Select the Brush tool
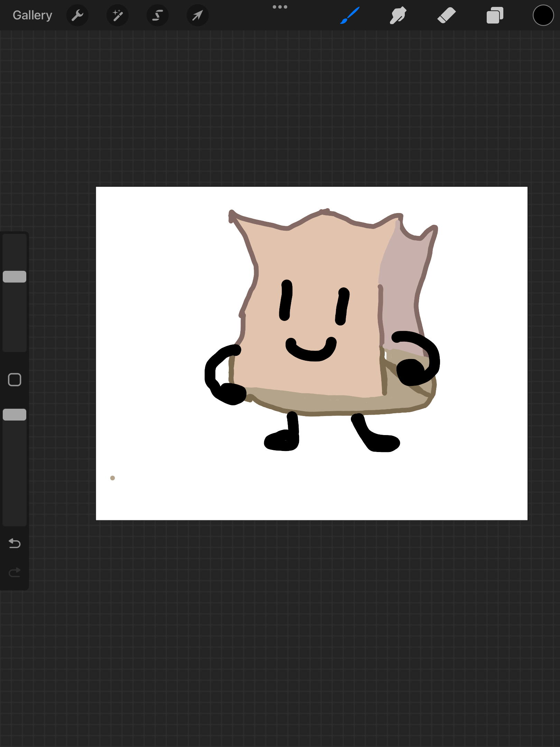This screenshot has height=747, width=560. click(x=350, y=15)
